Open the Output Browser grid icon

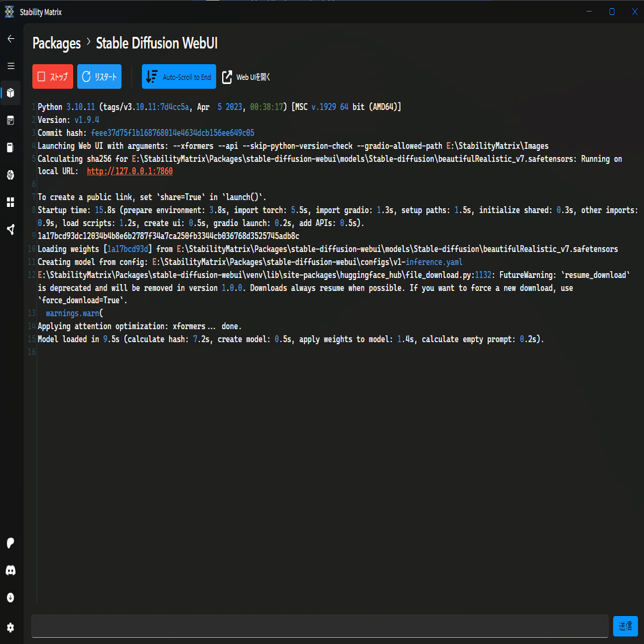point(11,202)
